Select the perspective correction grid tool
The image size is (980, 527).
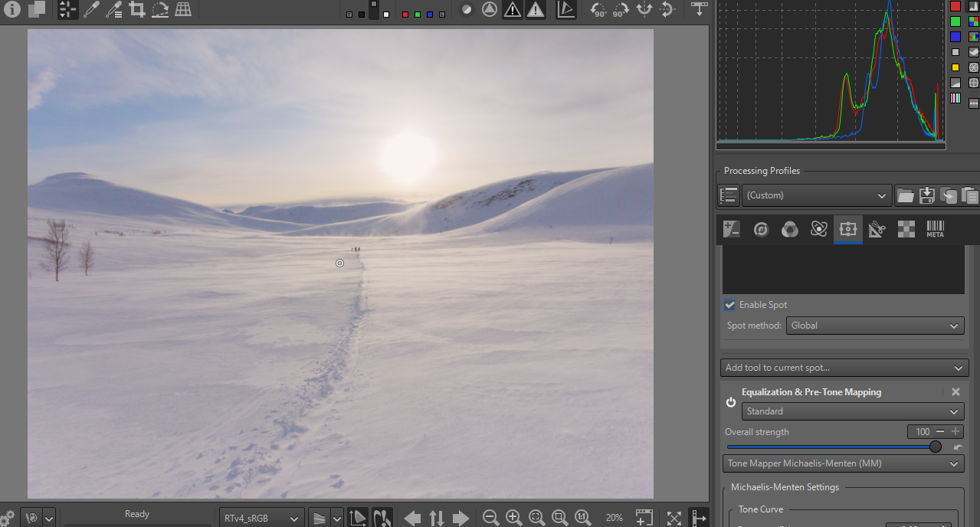tap(183, 9)
